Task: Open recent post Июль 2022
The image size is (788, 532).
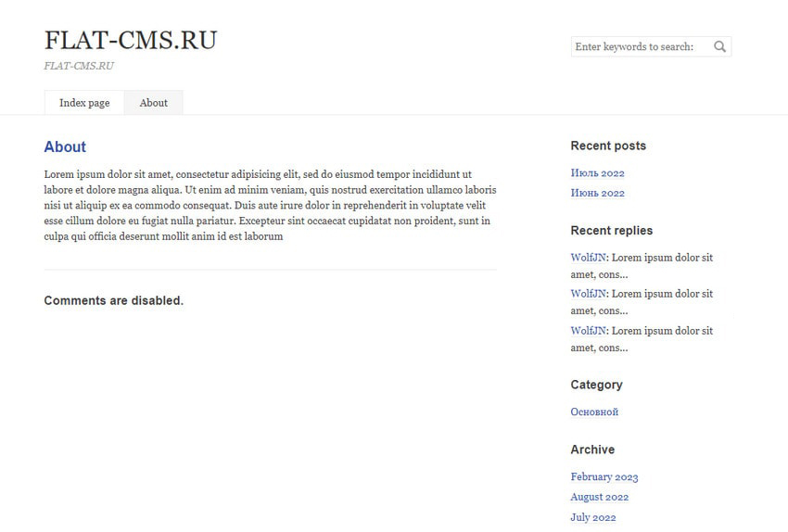Action: pyautogui.click(x=598, y=172)
